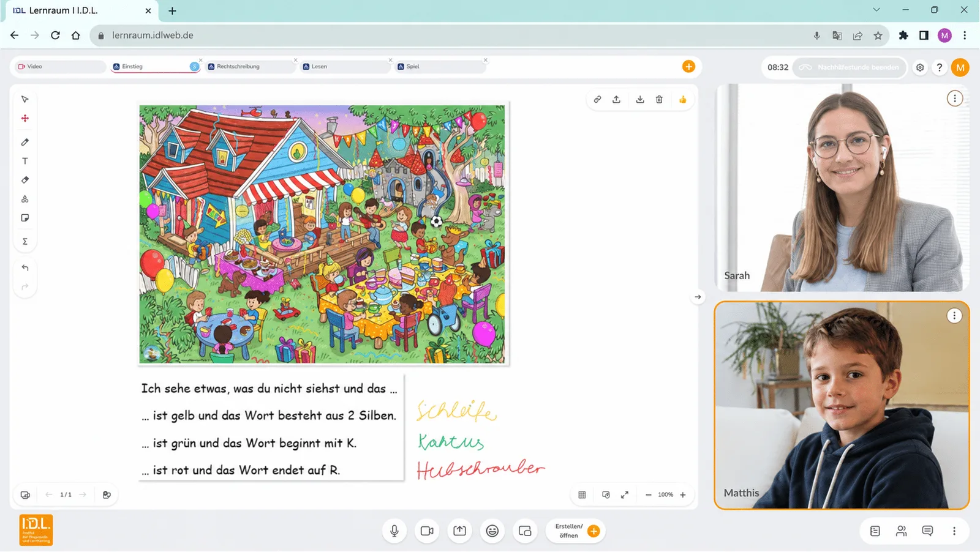Select the pointer selection tool
Screen dimensions: 980x552
(x=25, y=99)
